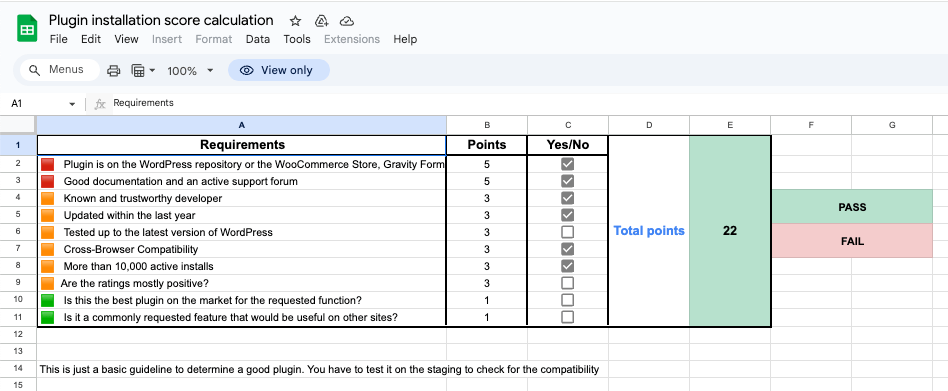Select the Yes/No header cell

pyautogui.click(x=568, y=145)
